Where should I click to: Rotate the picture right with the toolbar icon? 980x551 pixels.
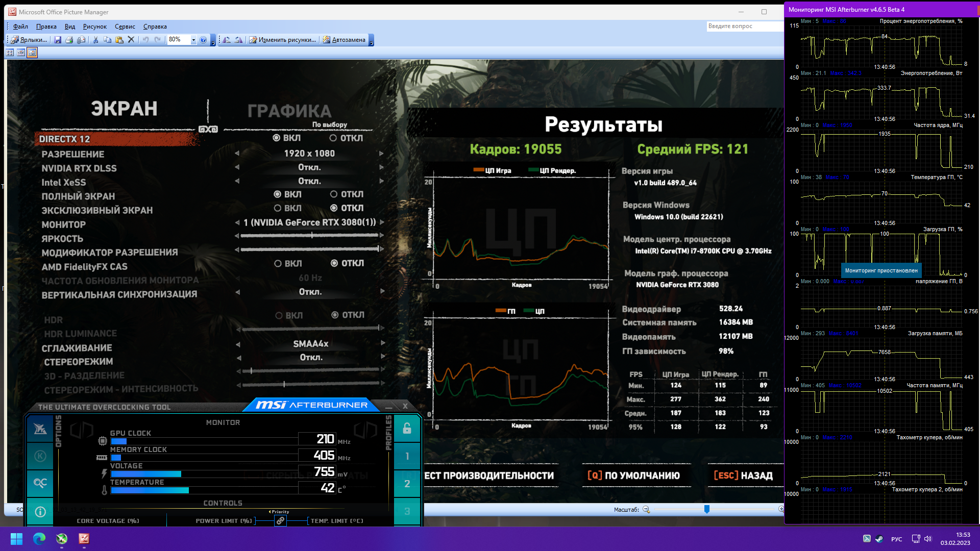(x=238, y=40)
